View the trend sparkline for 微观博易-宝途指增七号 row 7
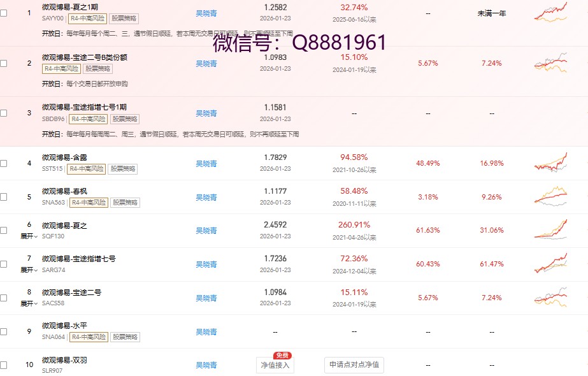 (550, 264)
